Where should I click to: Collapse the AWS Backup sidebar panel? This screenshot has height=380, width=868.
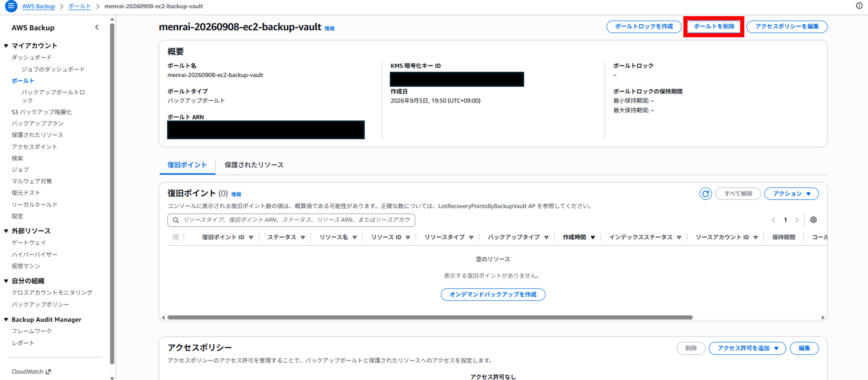97,27
